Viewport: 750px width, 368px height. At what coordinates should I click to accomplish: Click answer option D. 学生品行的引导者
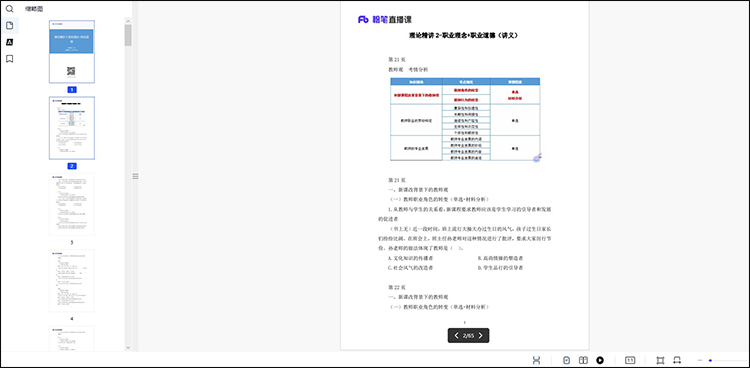tap(500, 268)
